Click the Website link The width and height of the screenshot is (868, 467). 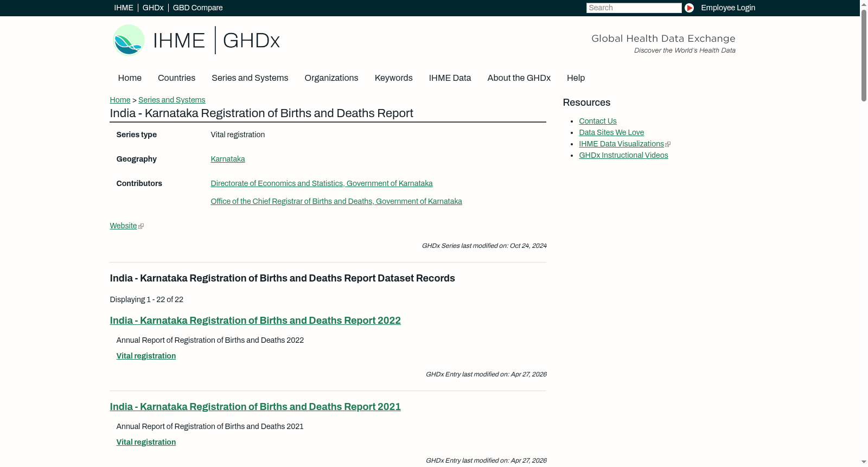pyautogui.click(x=123, y=226)
